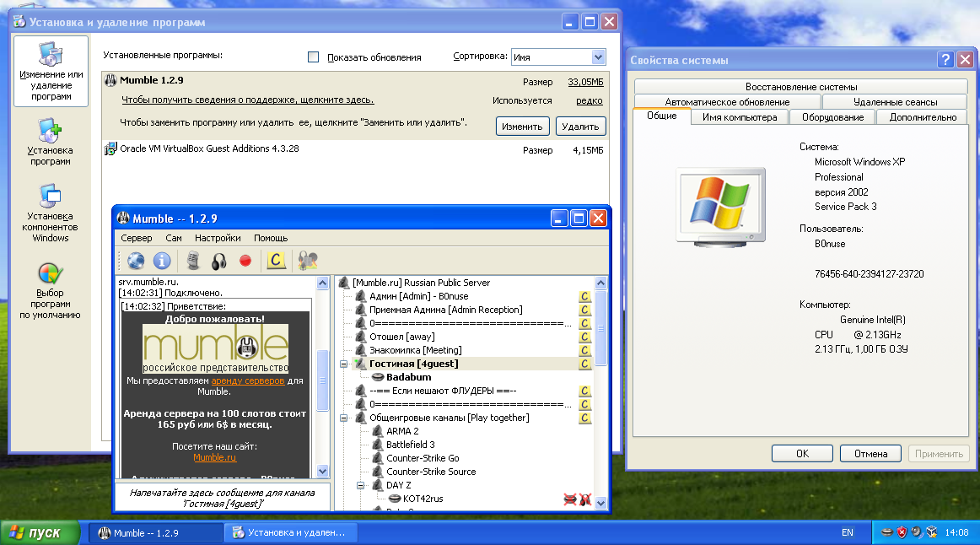Image resolution: width=980 pixels, height=545 pixels.
Task: Open comment editor from yellow C toolbar icon
Action: tap(276, 261)
